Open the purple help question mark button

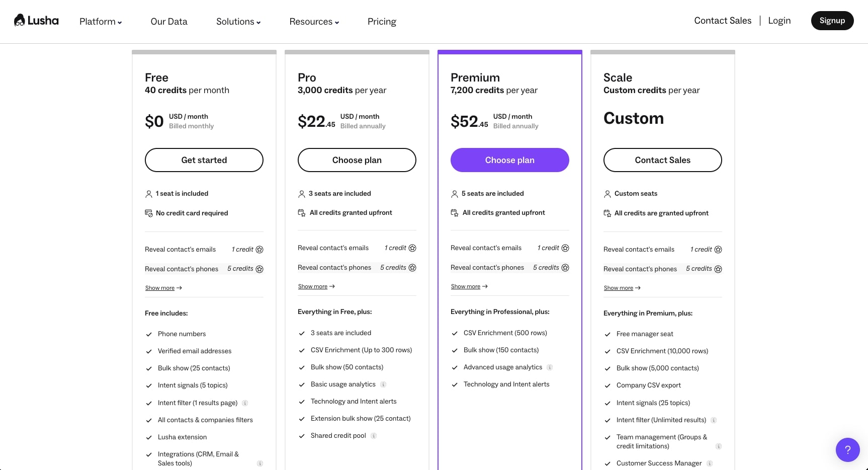click(x=847, y=449)
